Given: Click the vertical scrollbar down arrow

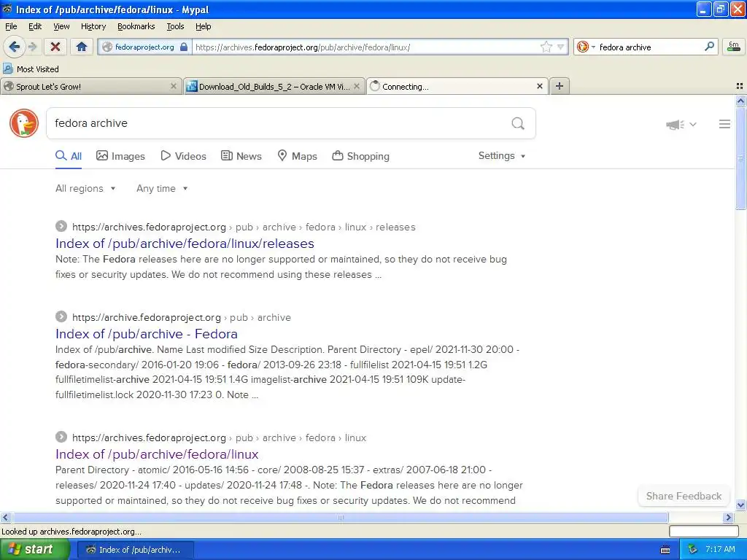Looking at the screenshot, I should [741, 505].
